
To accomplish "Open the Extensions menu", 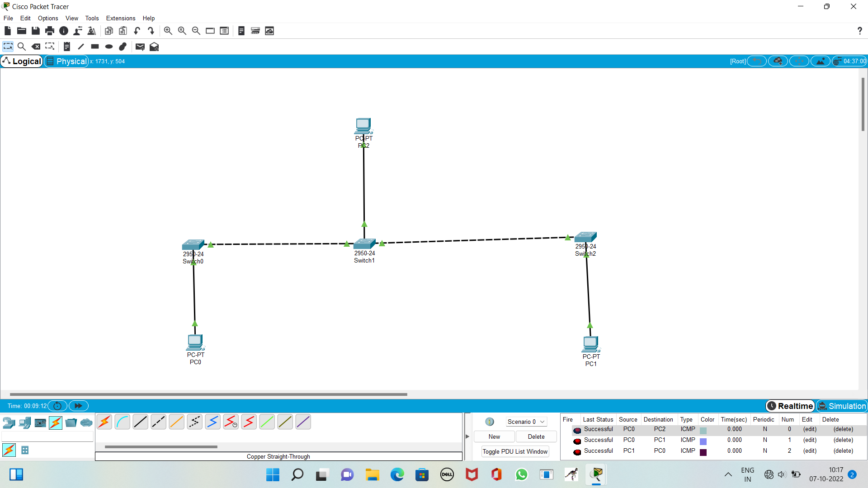I will (x=120, y=18).
